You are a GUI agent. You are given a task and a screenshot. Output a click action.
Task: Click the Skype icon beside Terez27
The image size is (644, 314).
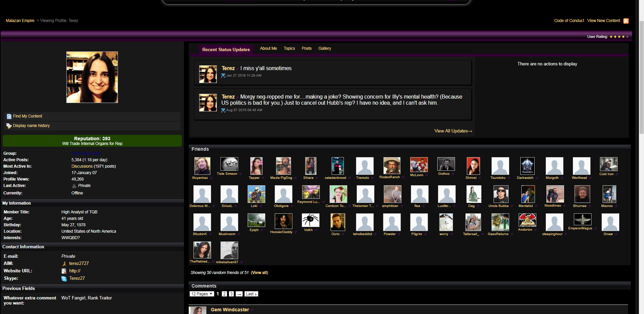[64, 278]
